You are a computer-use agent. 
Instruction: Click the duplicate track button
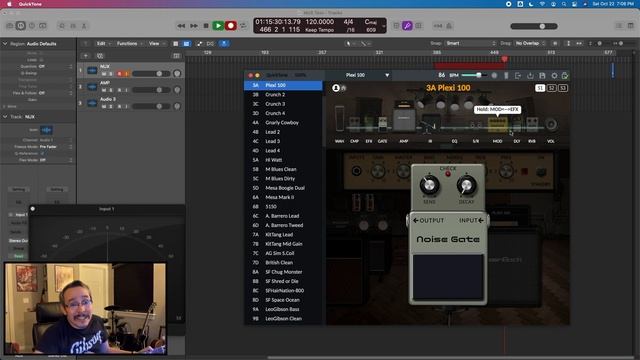tap(100, 56)
